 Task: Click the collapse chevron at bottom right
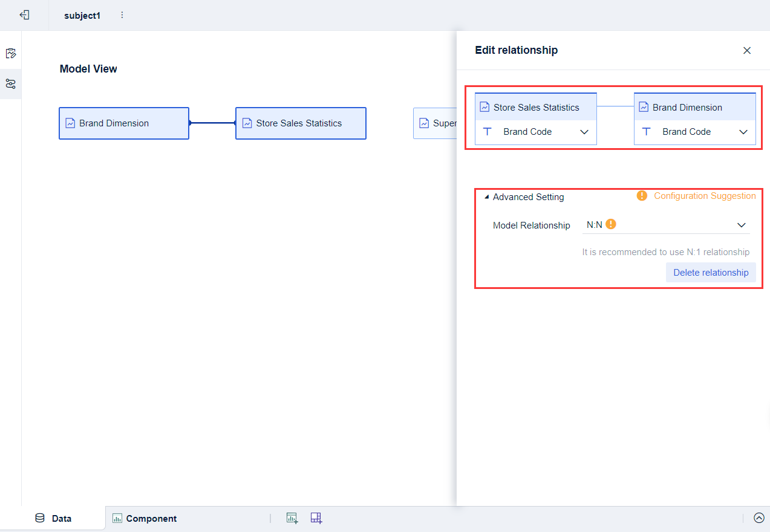[759, 518]
